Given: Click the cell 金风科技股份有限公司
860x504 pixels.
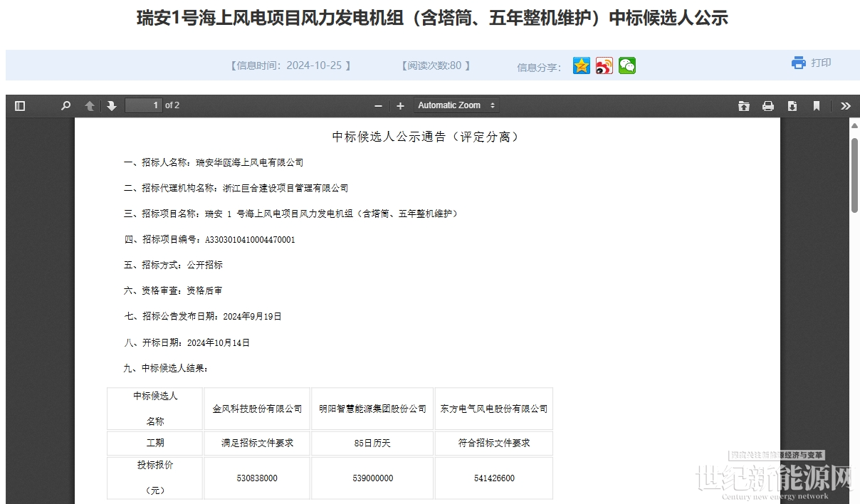Looking at the screenshot, I should (258, 409).
